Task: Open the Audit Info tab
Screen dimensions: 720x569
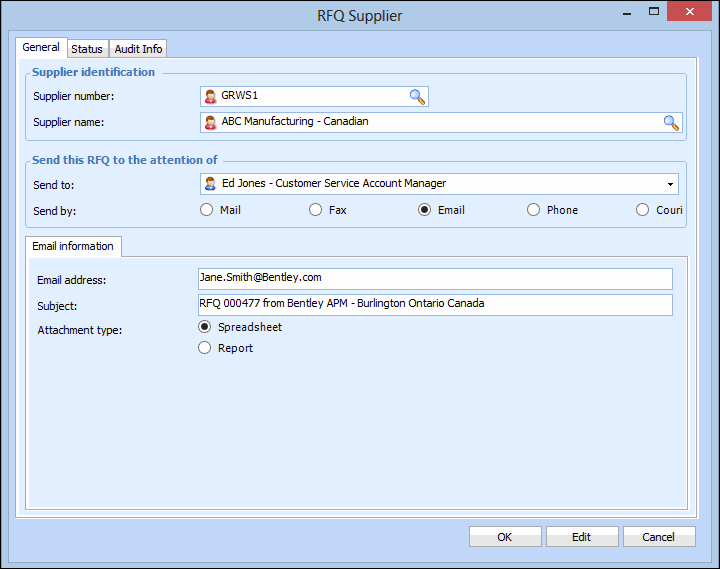Action: point(138,49)
